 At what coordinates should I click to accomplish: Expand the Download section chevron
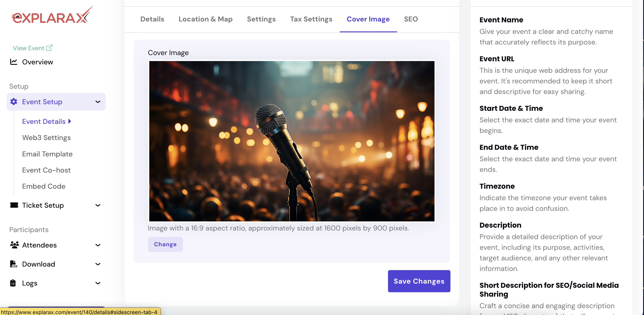pos(98,264)
